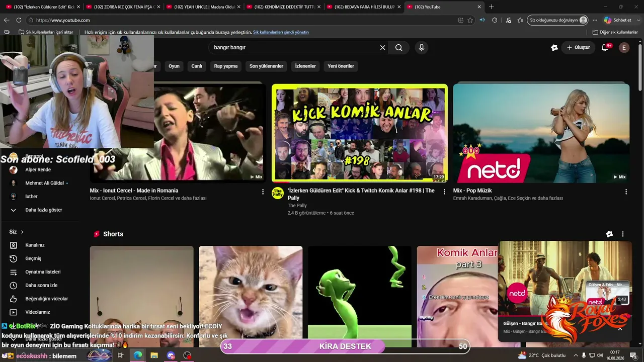Open Task View on the taskbar
Screen dimensions: 644x362
coord(121,355)
